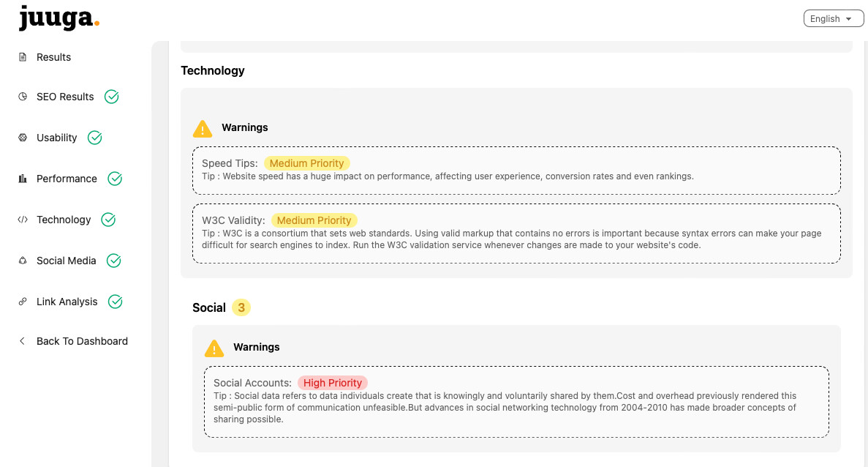
Task: Click the Social Media recycle-style icon
Action: click(23, 261)
